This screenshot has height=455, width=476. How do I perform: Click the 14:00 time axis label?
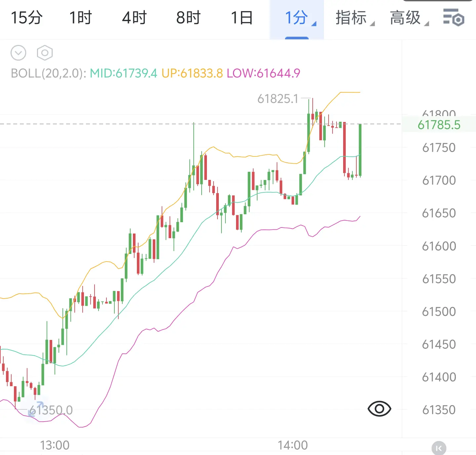point(293,445)
